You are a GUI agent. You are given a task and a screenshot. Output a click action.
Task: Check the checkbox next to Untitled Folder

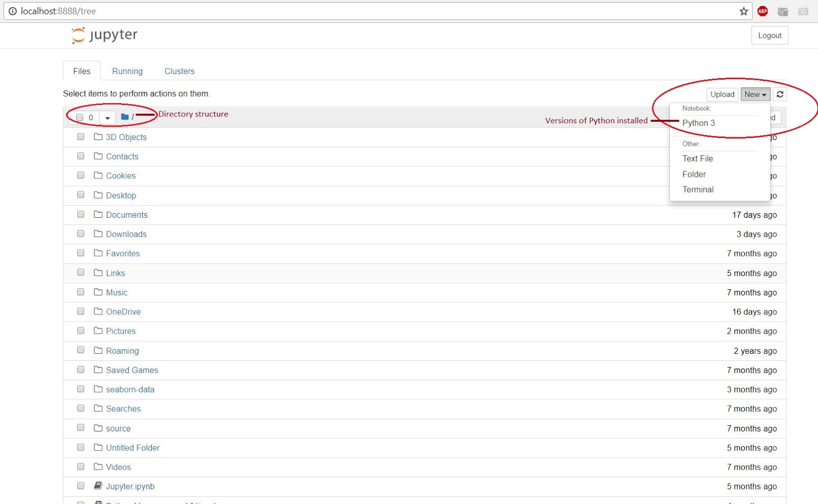80,447
